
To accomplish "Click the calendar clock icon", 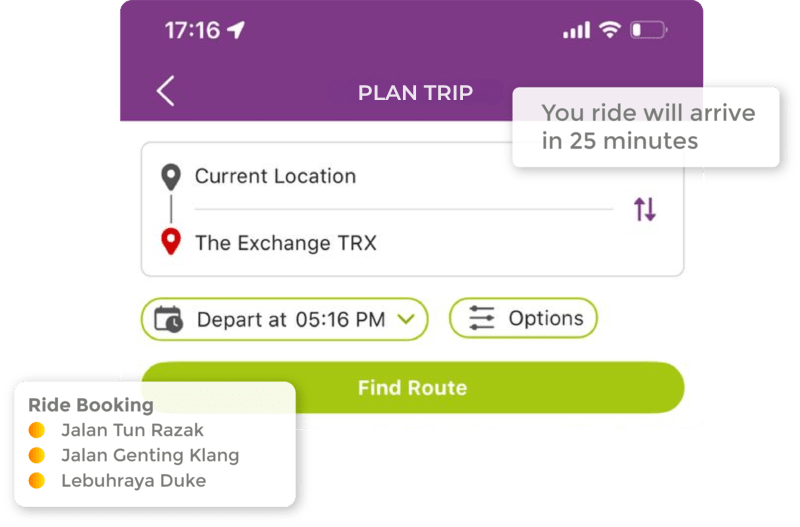I will pos(168,320).
